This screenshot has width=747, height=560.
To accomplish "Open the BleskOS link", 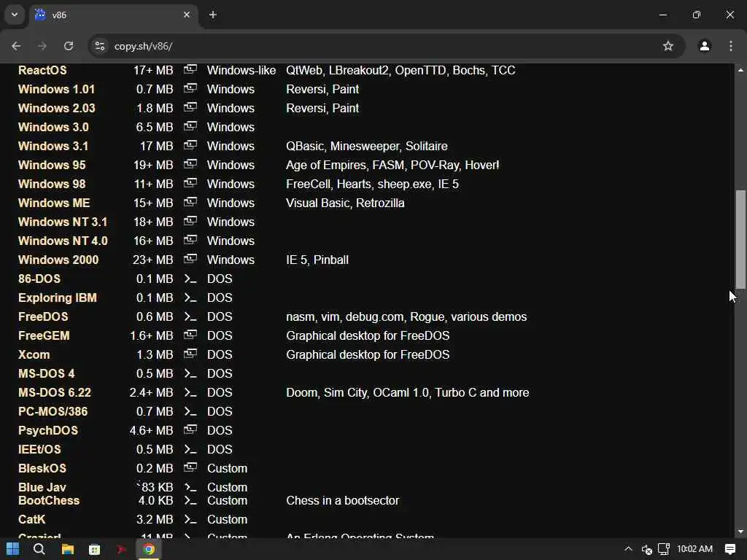I will tap(42, 469).
